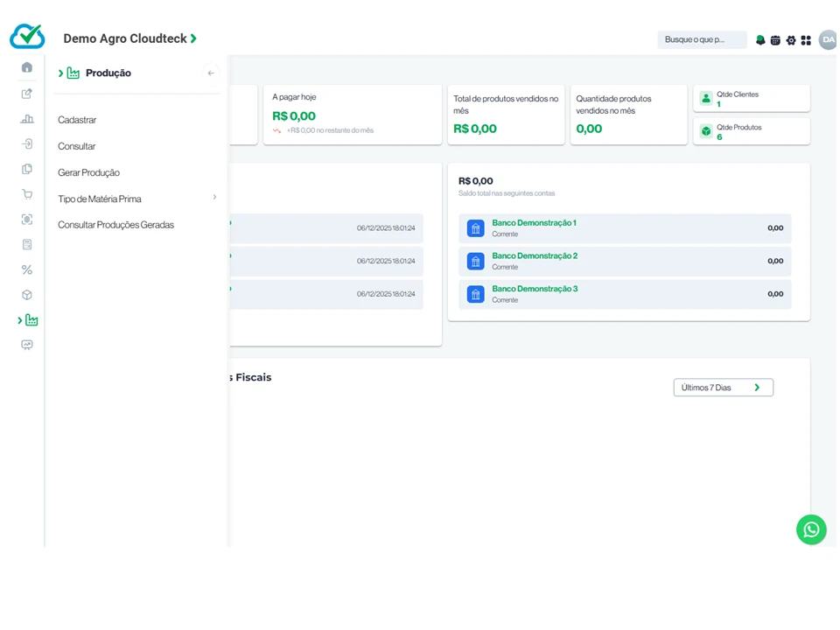The height and width of the screenshot is (630, 840).
Task: Select Cadastrar in Produção menu
Action: (x=77, y=120)
